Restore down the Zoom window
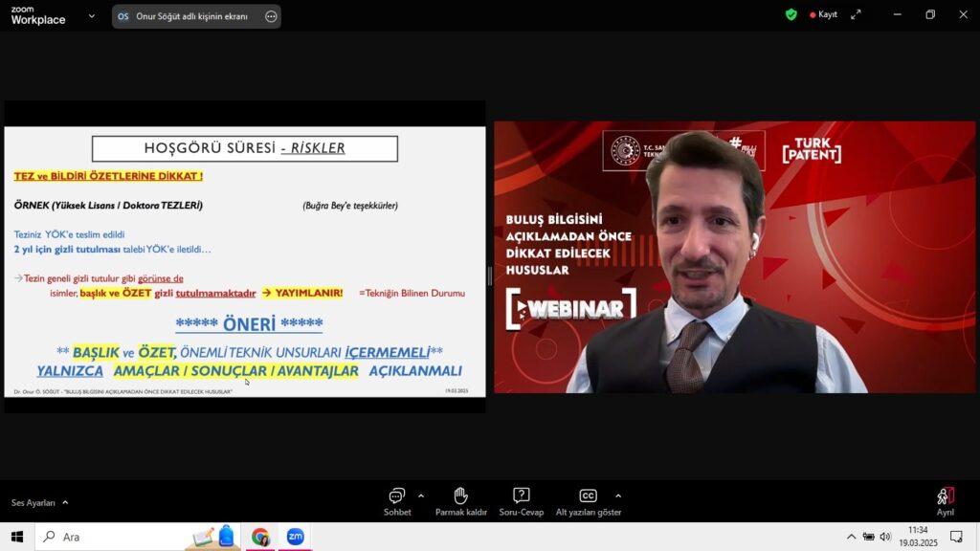Screen dimensions: 980x551 click(930, 15)
